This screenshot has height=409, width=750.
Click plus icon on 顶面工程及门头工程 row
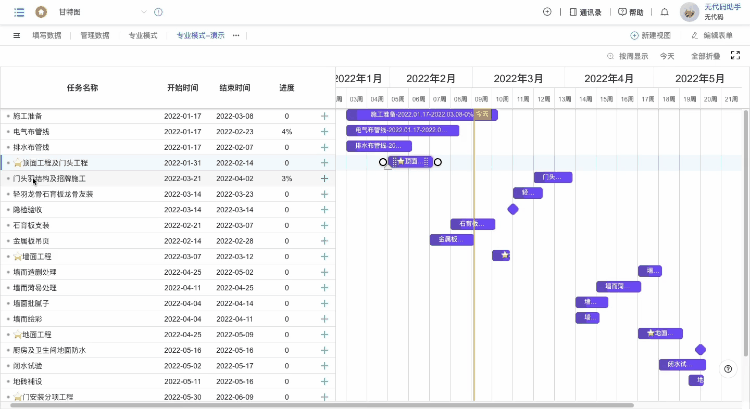(x=324, y=163)
